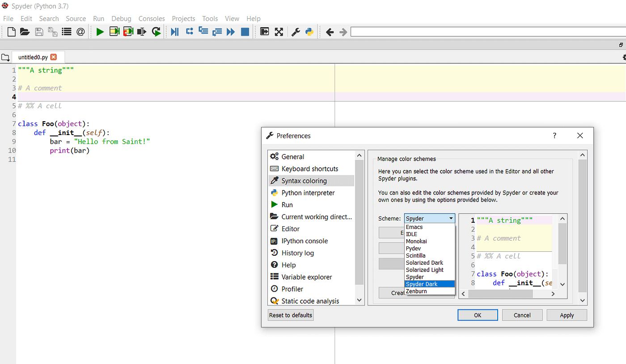Stop debugging with the blue square icon
The height and width of the screenshot is (364, 626).
coord(245,32)
